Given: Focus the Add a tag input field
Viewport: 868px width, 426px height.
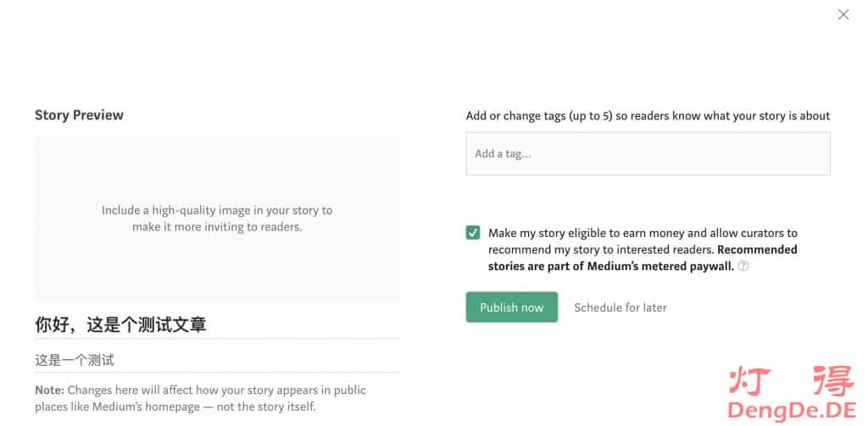Looking at the screenshot, I should (x=648, y=154).
